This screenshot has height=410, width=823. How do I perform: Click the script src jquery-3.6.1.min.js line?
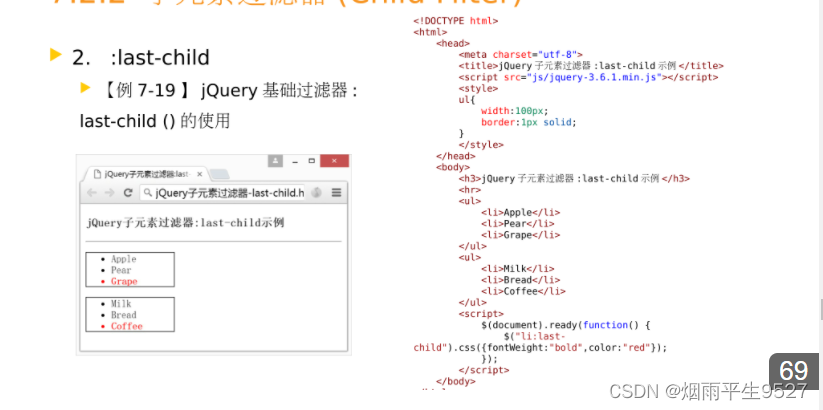click(x=588, y=77)
